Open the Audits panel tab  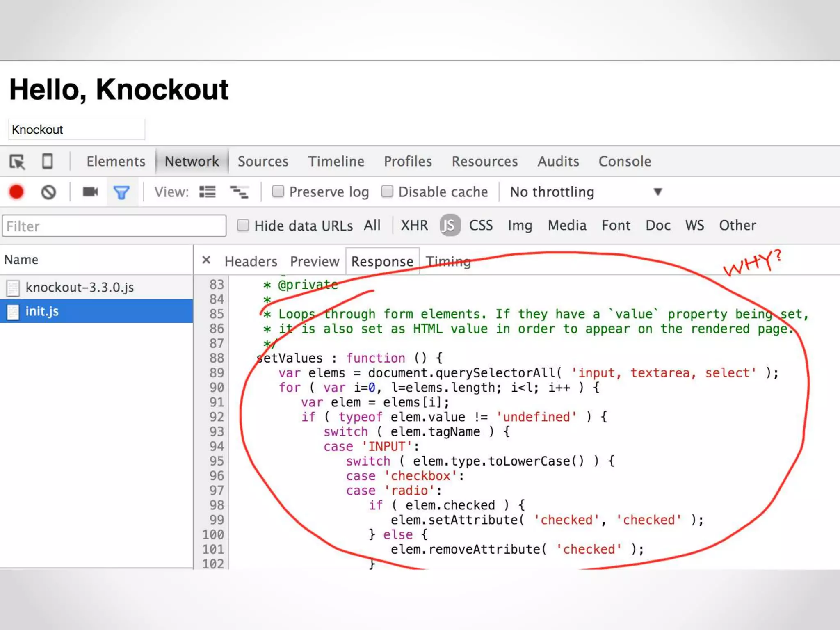[x=558, y=162]
